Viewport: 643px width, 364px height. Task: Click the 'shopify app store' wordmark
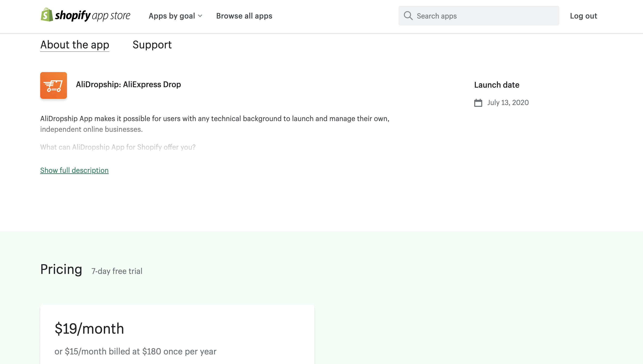tap(93, 15)
